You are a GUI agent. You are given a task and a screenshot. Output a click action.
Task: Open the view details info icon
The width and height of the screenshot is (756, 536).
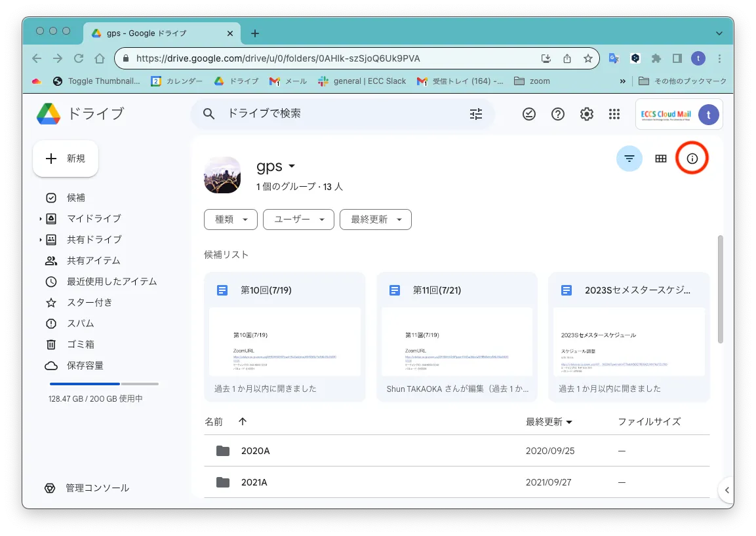click(x=692, y=159)
